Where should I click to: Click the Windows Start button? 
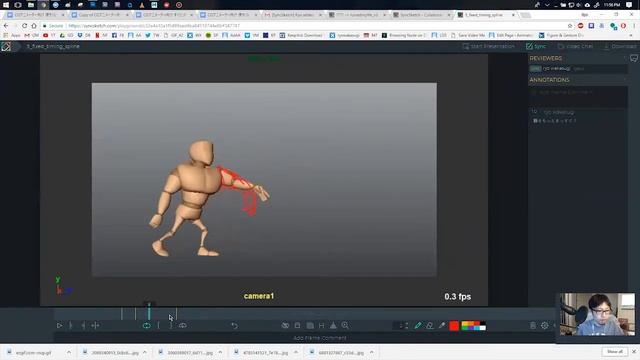[5, 5]
